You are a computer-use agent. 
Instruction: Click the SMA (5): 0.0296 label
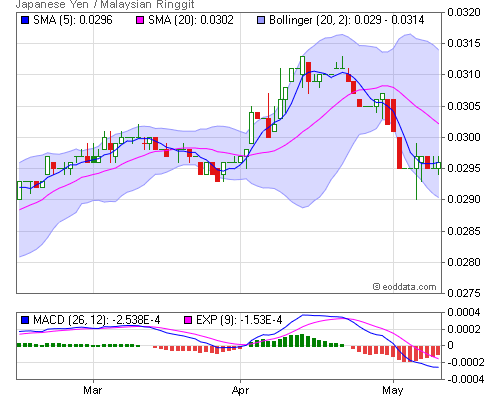(x=73, y=20)
